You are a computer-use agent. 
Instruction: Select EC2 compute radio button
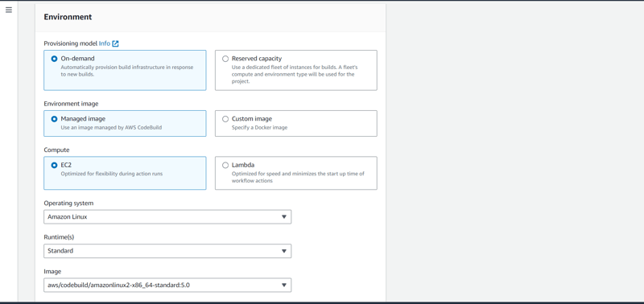pos(54,166)
